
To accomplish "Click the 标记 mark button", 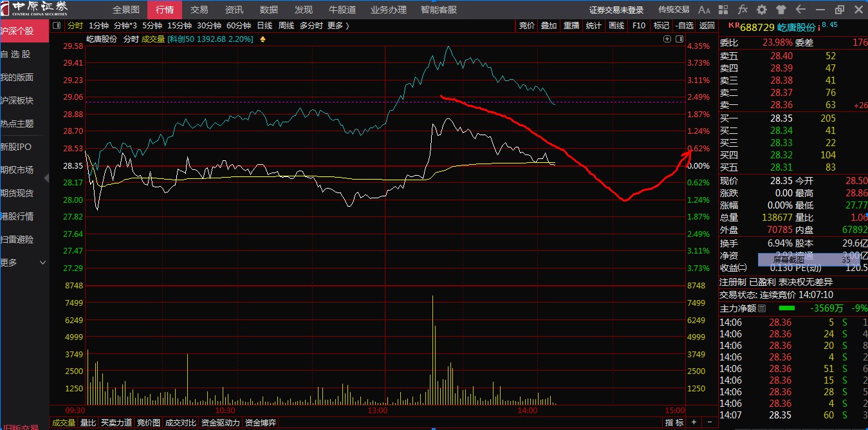I will click(x=661, y=26).
